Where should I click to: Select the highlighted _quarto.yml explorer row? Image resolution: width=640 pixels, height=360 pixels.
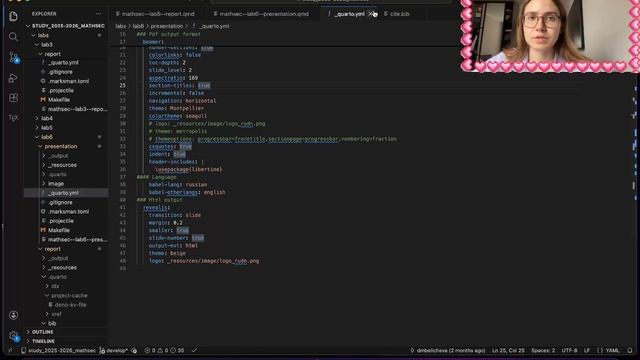[x=66, y=193]
